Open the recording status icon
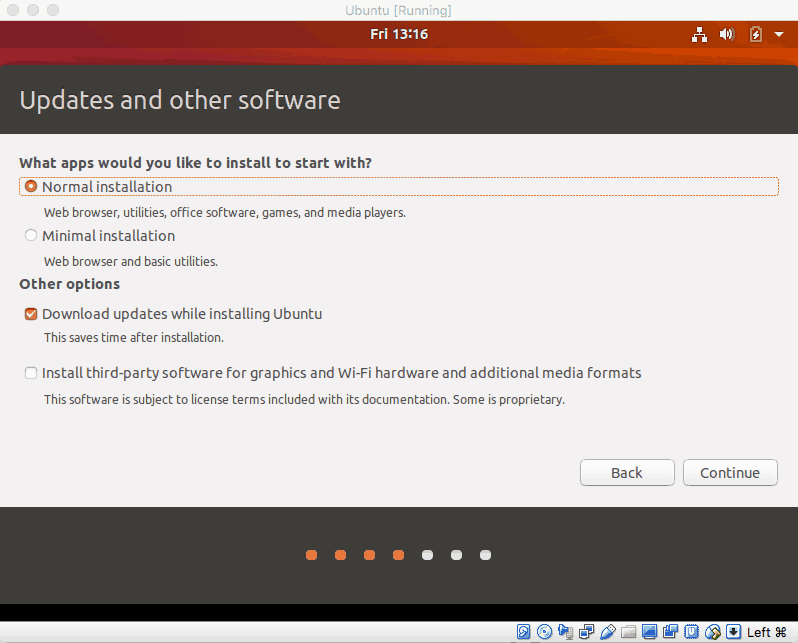The width and height of the screenshot is (798, 643). coord(670,632)
